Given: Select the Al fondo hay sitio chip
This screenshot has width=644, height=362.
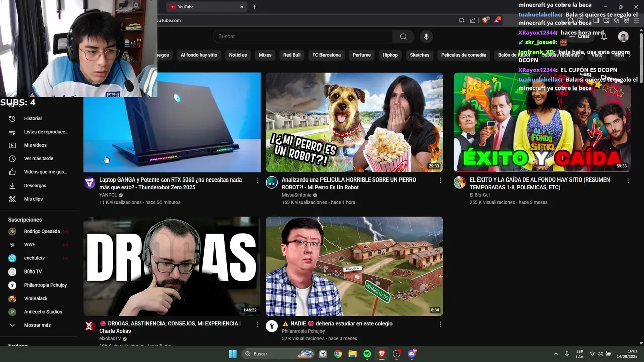Looking at the screenshot, I should coord(199,55).
